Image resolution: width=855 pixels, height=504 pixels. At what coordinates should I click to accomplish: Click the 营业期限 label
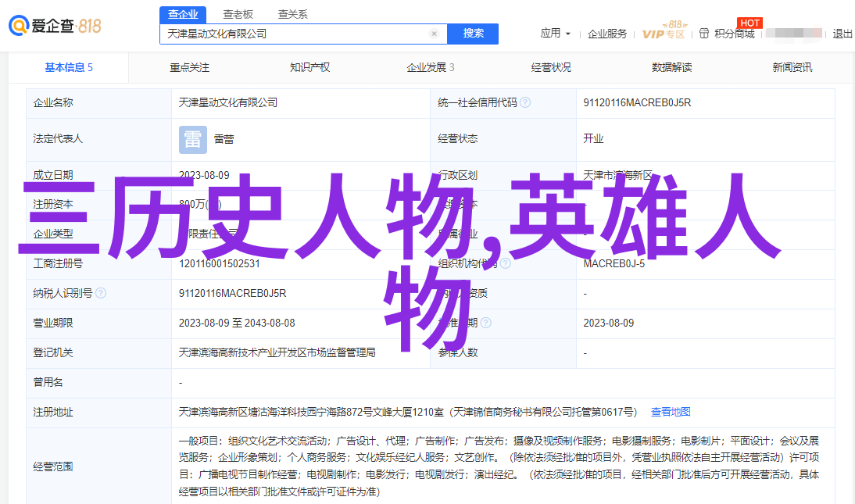pyautogui.click(x=53, y=323)
